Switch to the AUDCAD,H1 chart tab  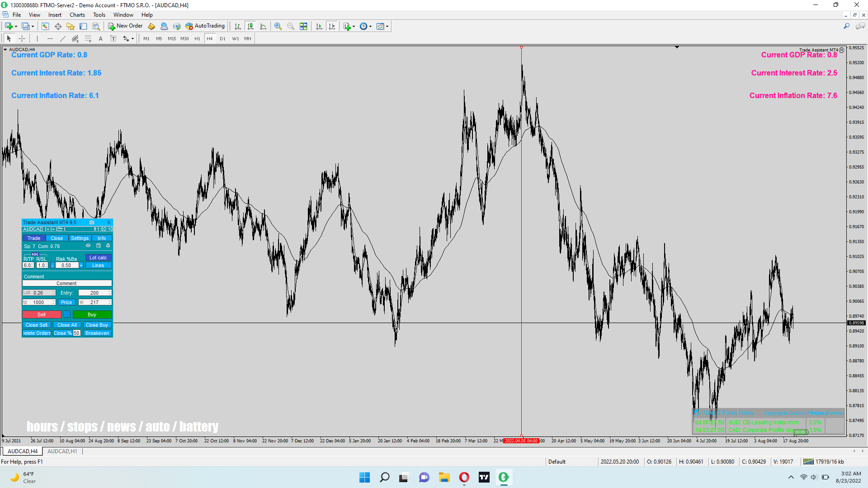(x=62, y=451)
